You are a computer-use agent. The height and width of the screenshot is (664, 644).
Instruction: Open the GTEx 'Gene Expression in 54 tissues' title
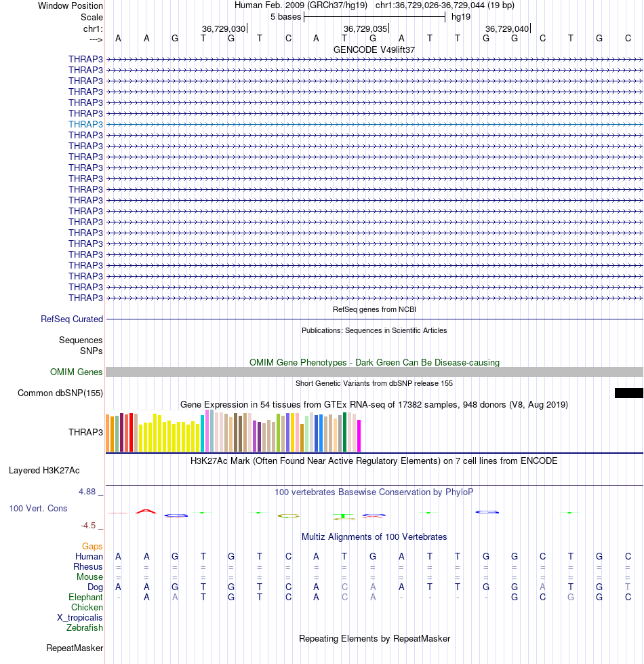pos(374,404)
